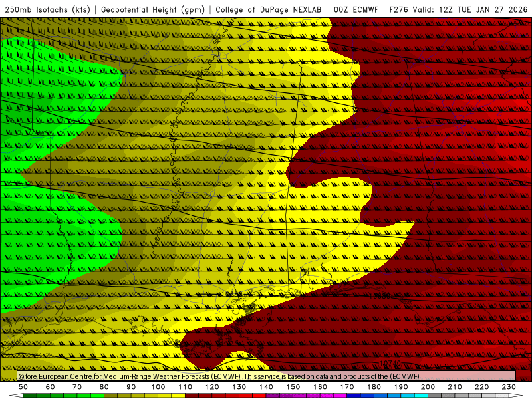Click the color bar label "170"
This screenshot has width=532, height=399.
347,387
